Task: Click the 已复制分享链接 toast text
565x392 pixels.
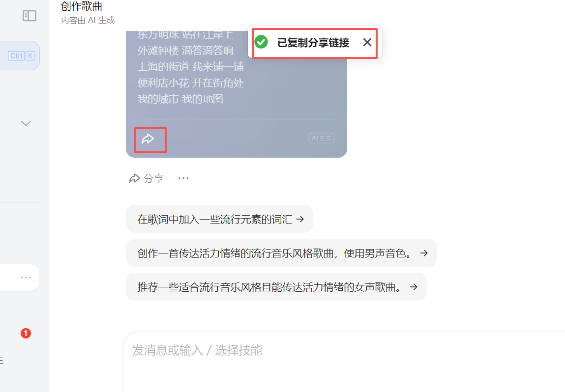Action: pos(313,42)
